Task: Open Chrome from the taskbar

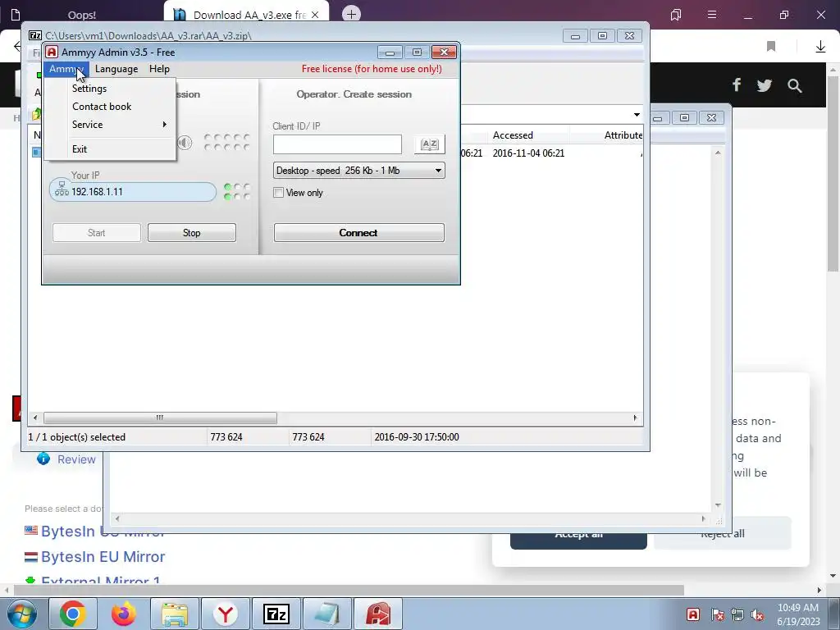Action: click(x=73, y=614)
